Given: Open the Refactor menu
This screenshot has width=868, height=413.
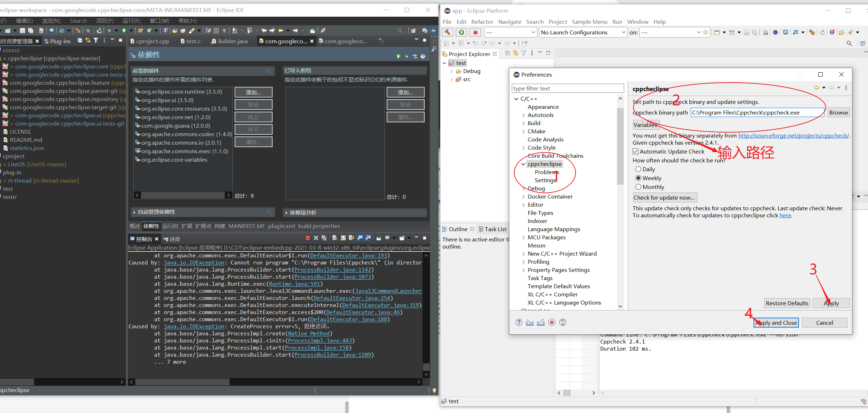Looking at the screenshot, I should (482, 22).
